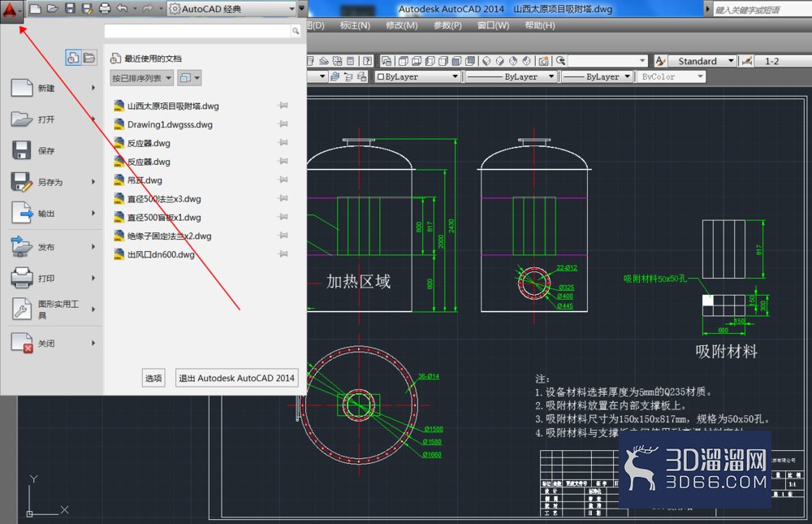Expand the 另存为 submenu arrow
The image size is (812, 524).
coord(93,182)
